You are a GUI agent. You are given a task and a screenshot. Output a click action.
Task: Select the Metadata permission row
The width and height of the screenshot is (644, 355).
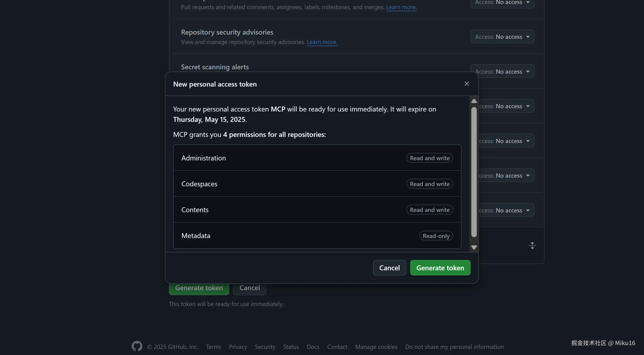click(317, 235)
